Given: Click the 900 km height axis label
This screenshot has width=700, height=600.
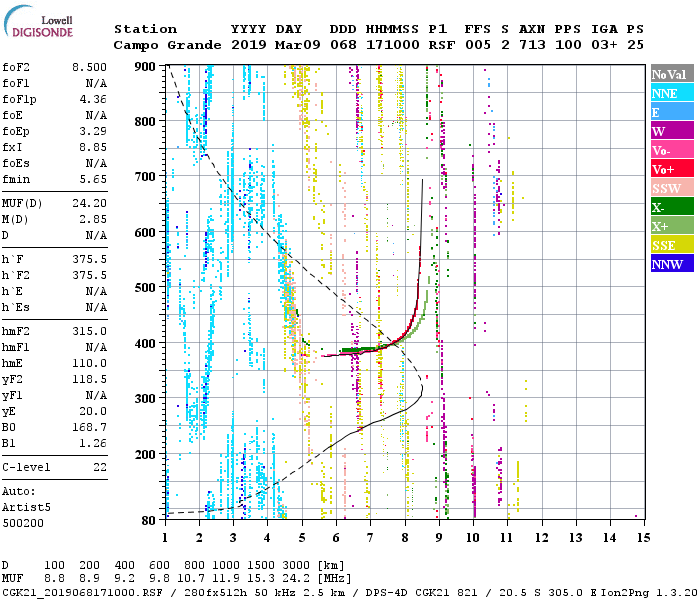Looking at the screenshot, I should point(145,67).
